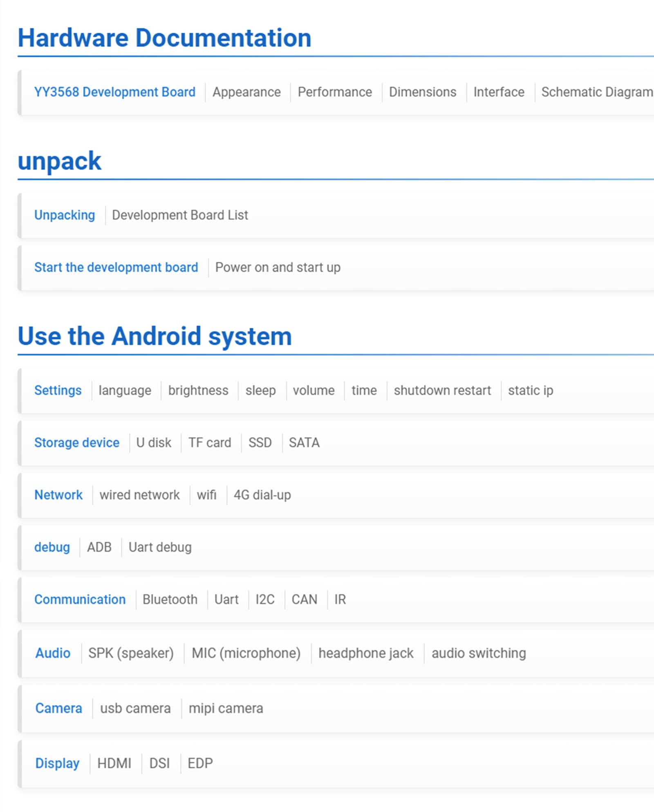Open Development Board List
This screenshot has width=654, height=812.
(x=180, y=215)
